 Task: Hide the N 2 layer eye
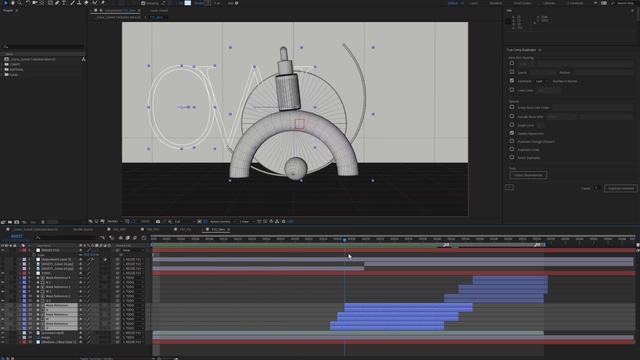tap(3, 282)
